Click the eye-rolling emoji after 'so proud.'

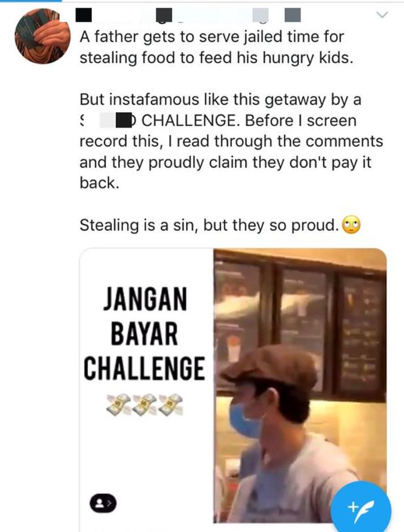coord(351,225)
